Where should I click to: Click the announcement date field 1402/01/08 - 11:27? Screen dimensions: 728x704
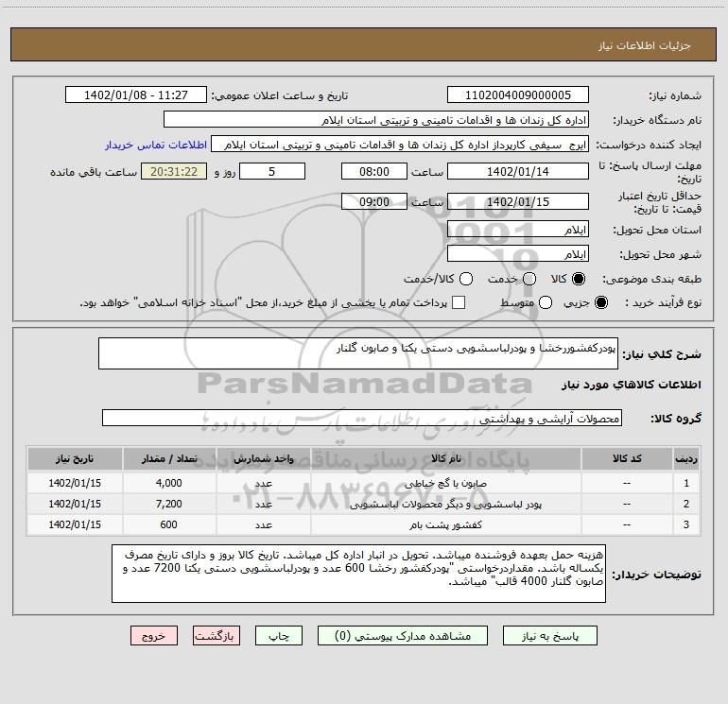tap(136, 94)
